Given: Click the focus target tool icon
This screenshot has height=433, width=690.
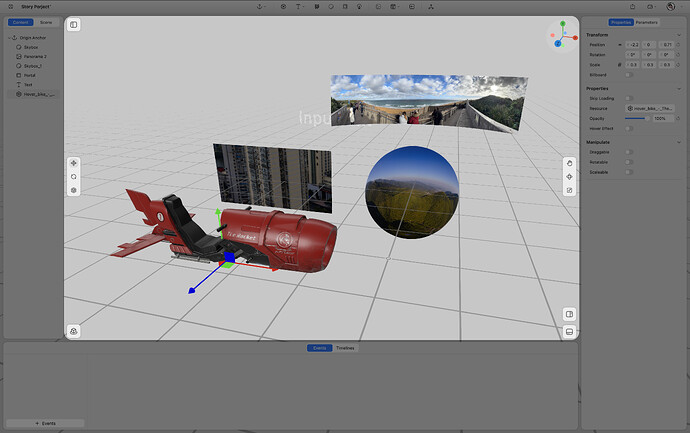Looking at the screenshot, I should [x=569, y=176].
